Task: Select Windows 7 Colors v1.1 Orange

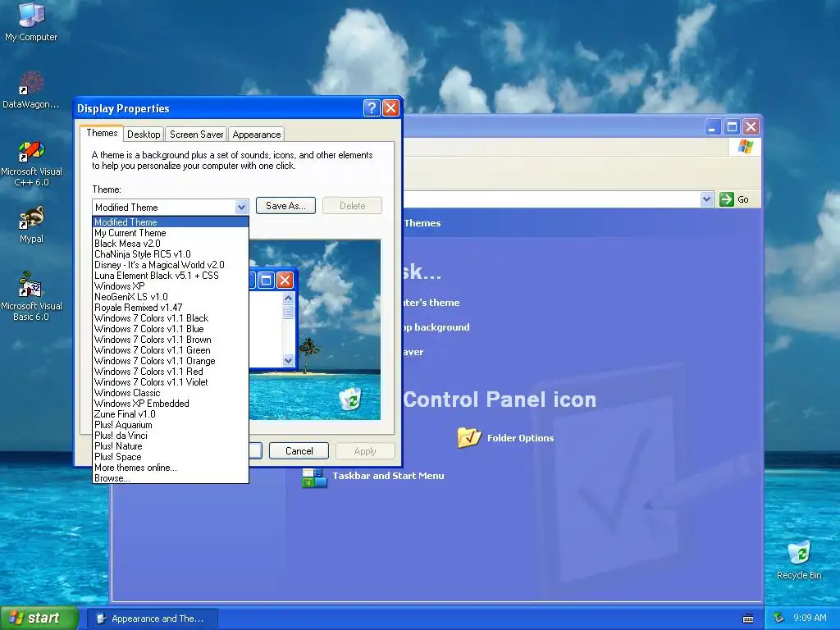Action: pos(171,361)
